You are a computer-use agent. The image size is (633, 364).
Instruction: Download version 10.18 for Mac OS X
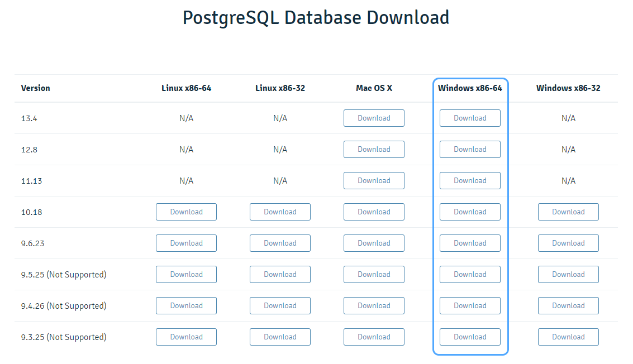click(x=374, y=212)
